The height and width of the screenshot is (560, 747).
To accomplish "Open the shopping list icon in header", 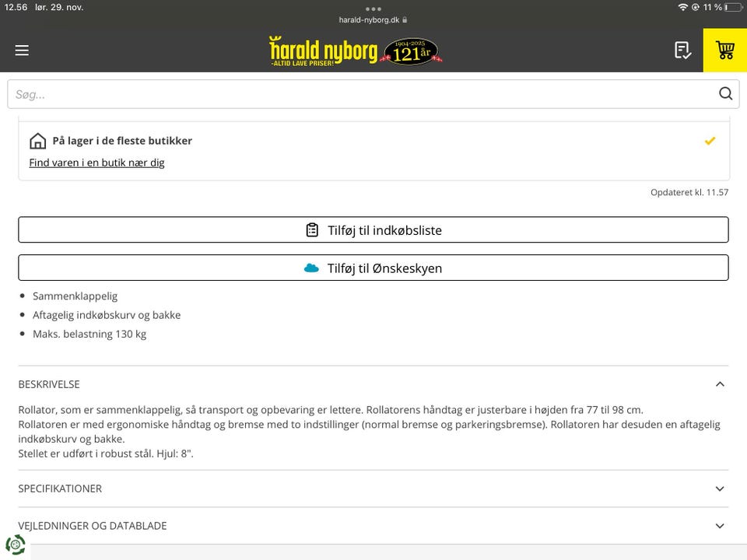I will click(x=682, y=50).
